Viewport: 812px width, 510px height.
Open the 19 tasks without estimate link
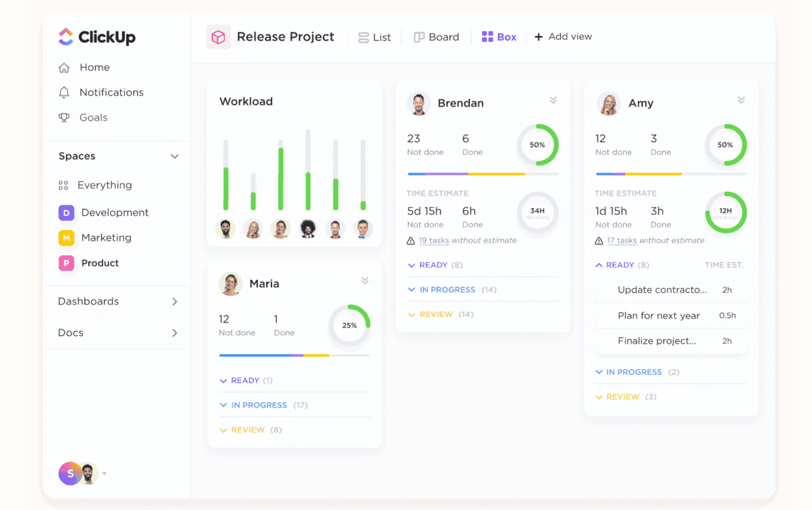click(x=435, y=240)
